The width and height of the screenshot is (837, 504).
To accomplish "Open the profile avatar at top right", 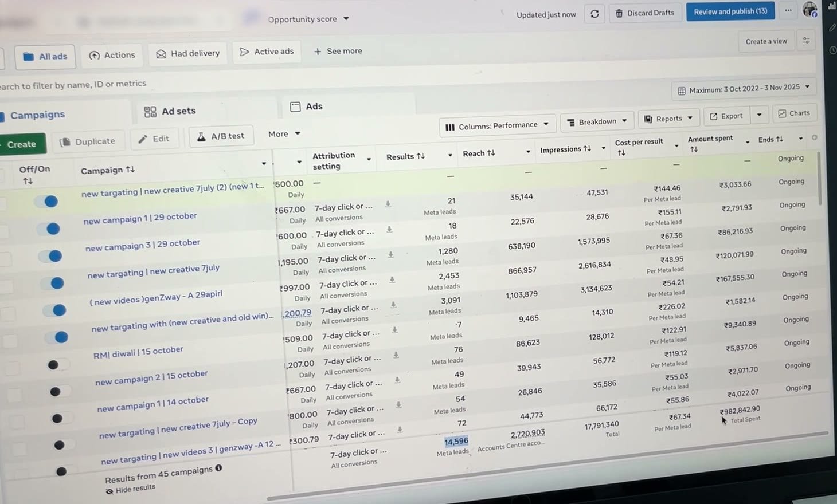I will [809, 9].
